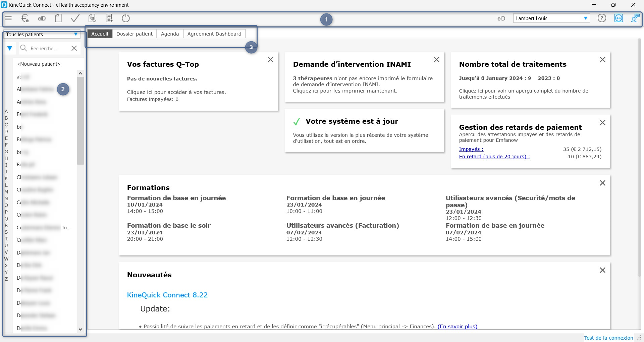This screenshot has height=342, width=644.
Task: Click text to view complete treatment overview
Action: pyautogui.click(x=524, y=94)
